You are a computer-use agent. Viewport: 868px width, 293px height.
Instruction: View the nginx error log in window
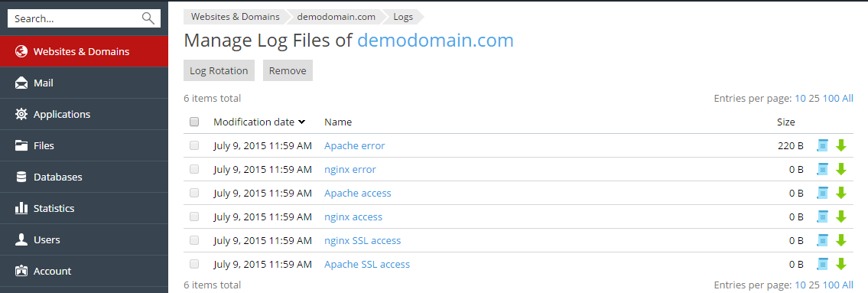[x=823, y=170]
